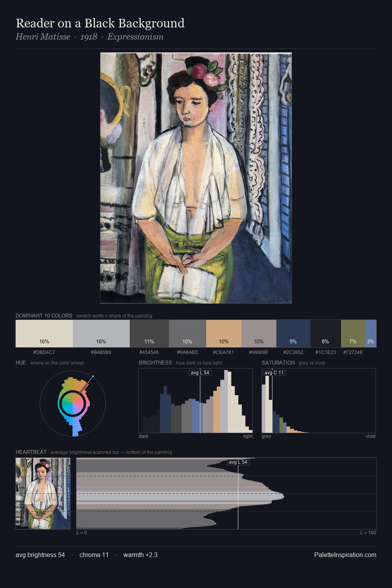Viewport: 392px width, 588px height.
Task: Select the #454546 dark grey swatch
Action: pos(149,334)
